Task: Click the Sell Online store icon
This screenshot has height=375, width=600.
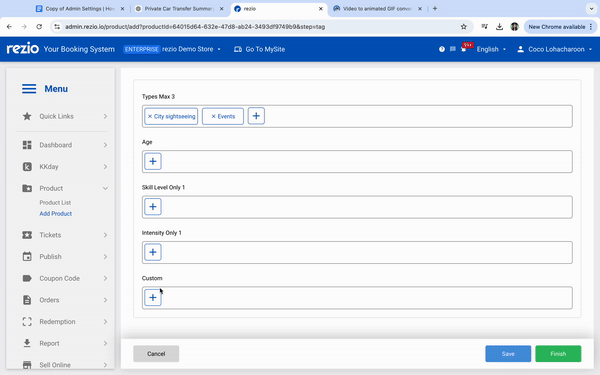Action: pyautogui.click(x=27, y=365)
